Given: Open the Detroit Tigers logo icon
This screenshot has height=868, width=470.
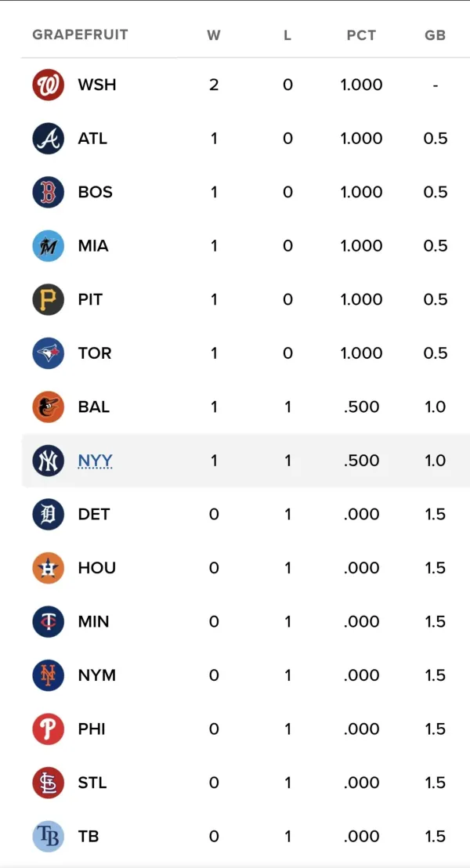Looking at the screenshot, I should coord(48,514).
